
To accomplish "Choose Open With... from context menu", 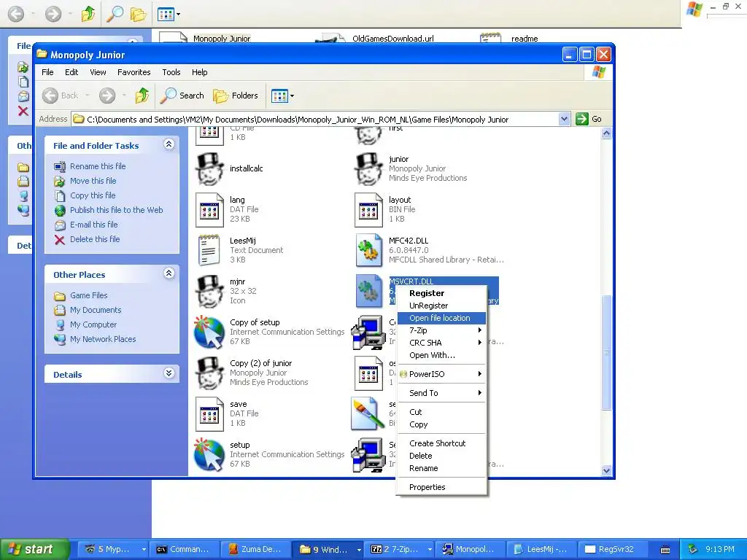I will click(441, 355).
